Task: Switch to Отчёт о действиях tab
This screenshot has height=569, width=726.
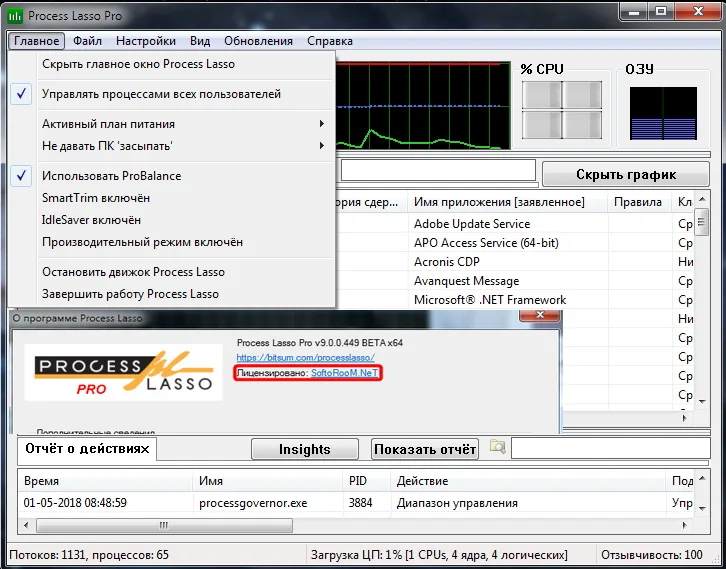Action: tap(87, 449)
